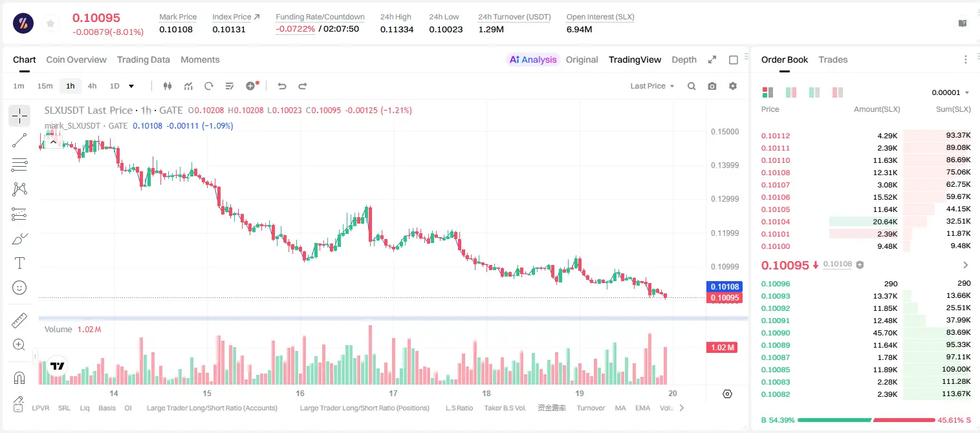Click the 0.10090 bid price row
The height and width of the screenshot is (433, 980).
click(866, 333)
